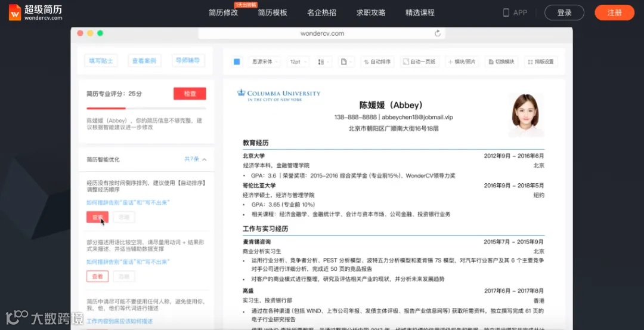Open 精选课程 in top navigation
Image resolution: width=644 pixels, height=330 pixels.
[x=420, y=13]
